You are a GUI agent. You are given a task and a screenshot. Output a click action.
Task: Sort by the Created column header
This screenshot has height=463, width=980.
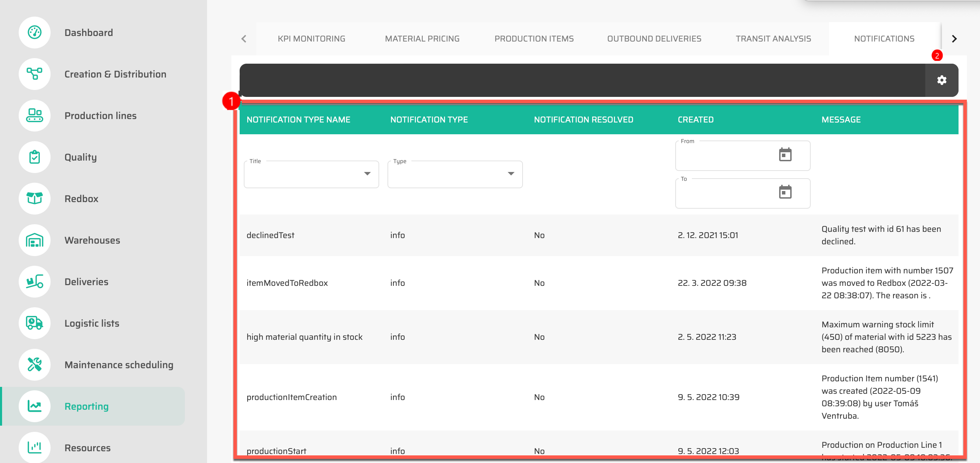click(x=695, y=119)
